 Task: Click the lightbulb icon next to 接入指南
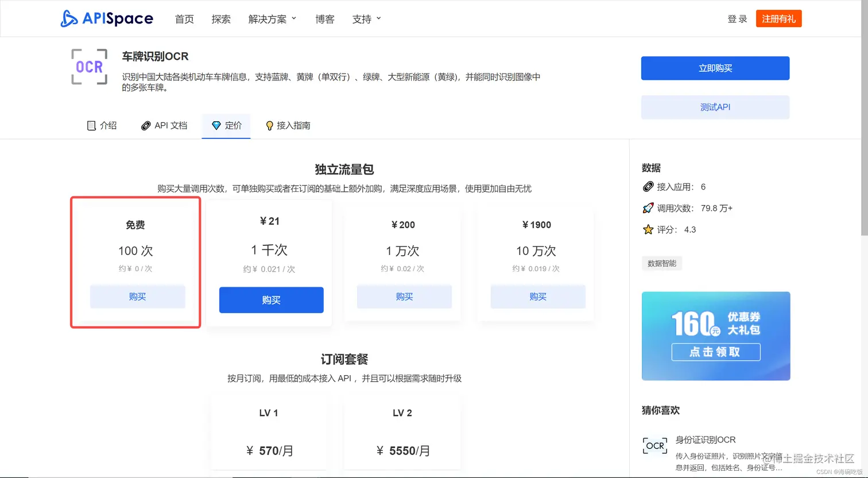point(269,125)
